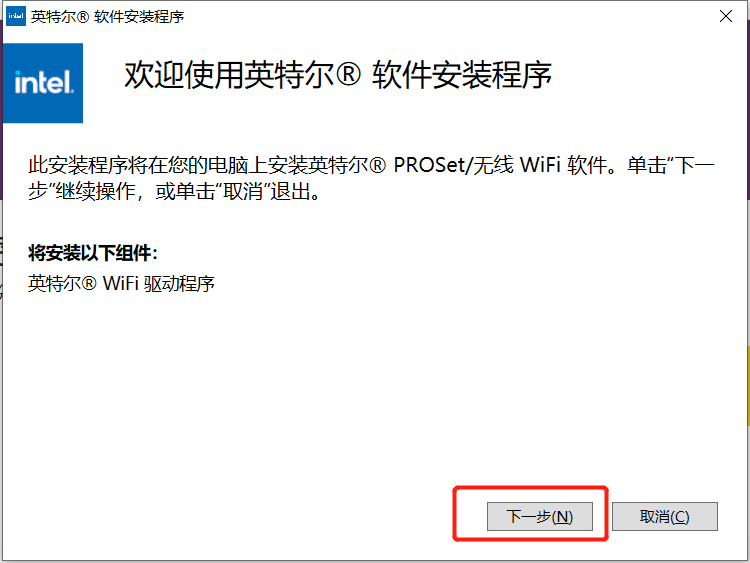Click the ® symbol in the large heading
The height and width of the screenshot is (563, 750).
click(x=348, y=74)
